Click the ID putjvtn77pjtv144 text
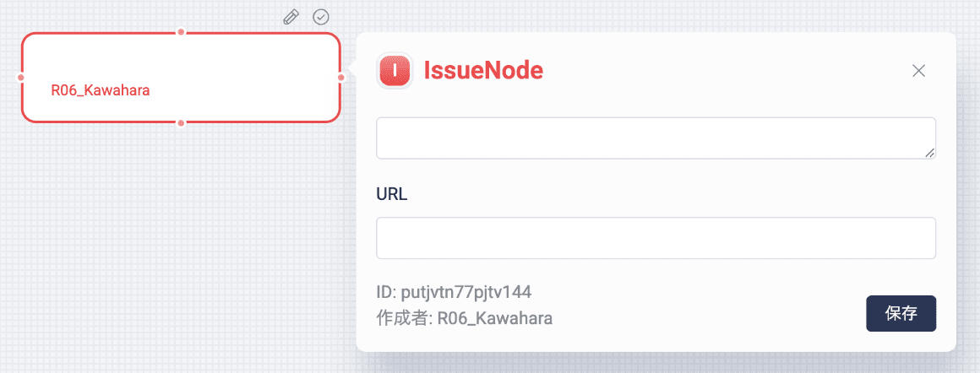The height and width of the screenshot is (373, 980). coord(454,292)
